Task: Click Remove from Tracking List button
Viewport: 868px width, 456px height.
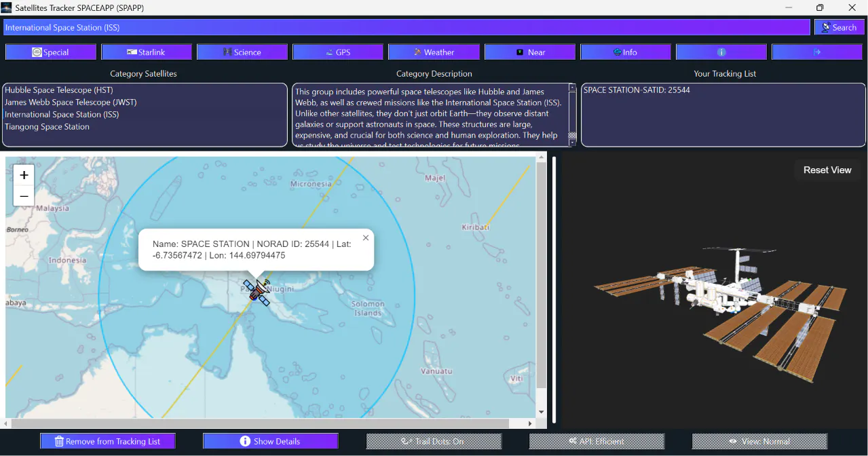Action: [107, 441]
